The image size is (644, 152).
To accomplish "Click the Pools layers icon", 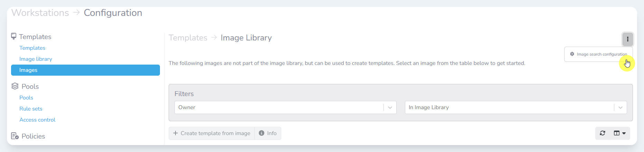I will coord(15,86).
